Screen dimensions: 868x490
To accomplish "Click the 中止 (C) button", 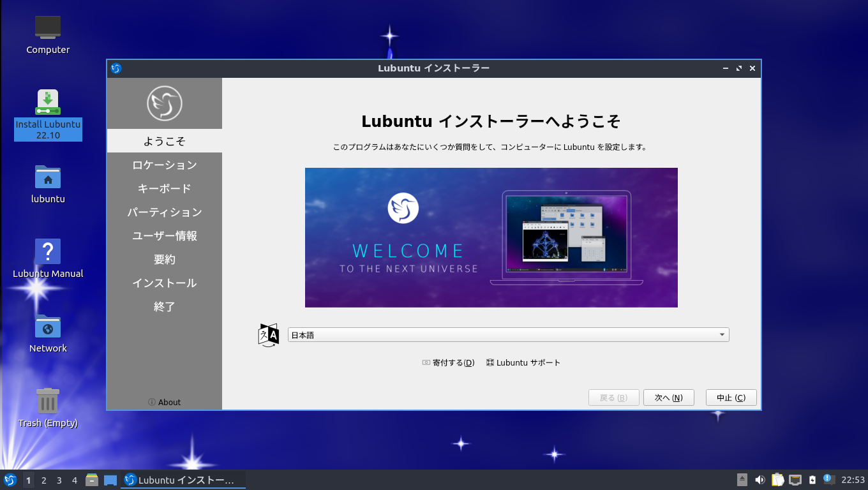I will point(731,397).
